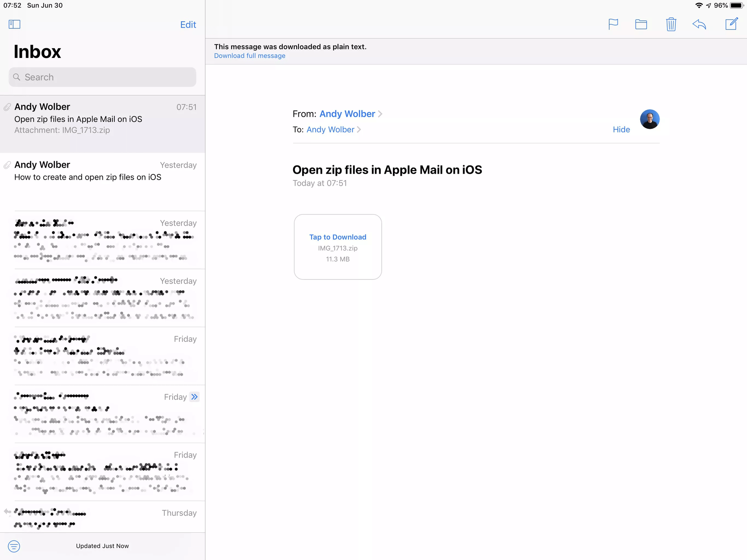Tap Edit above the Inbox list

pos(188,25)
